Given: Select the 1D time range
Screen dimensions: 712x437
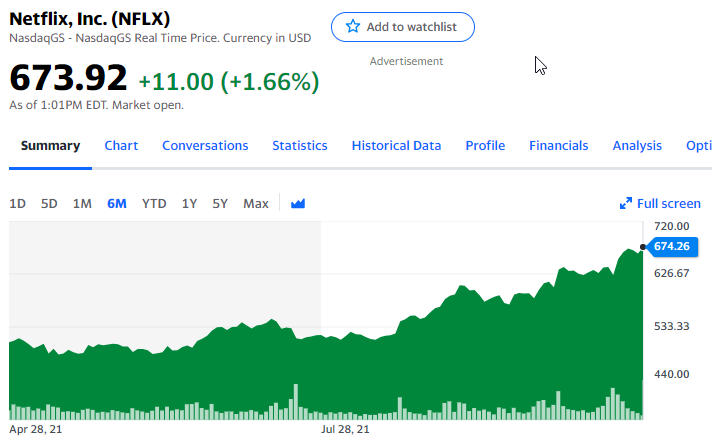Looking at the screenshot, I should pyautogui.click(x=18, y=204).
